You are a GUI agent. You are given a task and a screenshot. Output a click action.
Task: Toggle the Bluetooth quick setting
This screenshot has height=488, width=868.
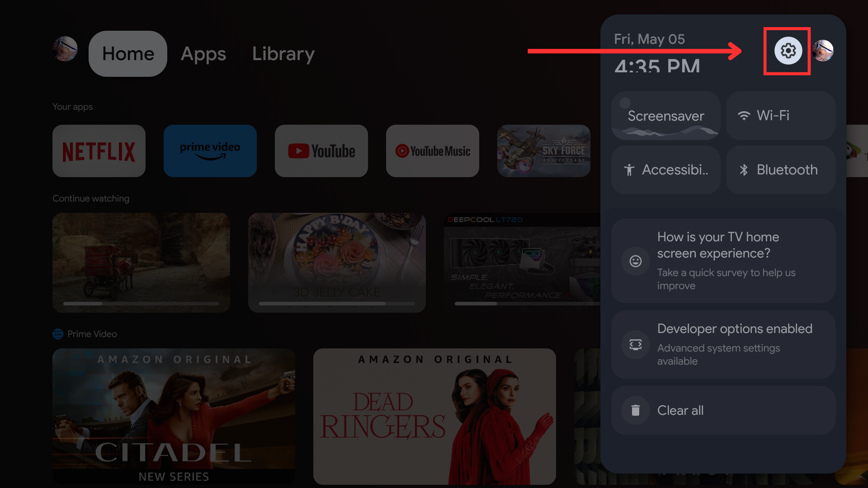tap(780, 170)
